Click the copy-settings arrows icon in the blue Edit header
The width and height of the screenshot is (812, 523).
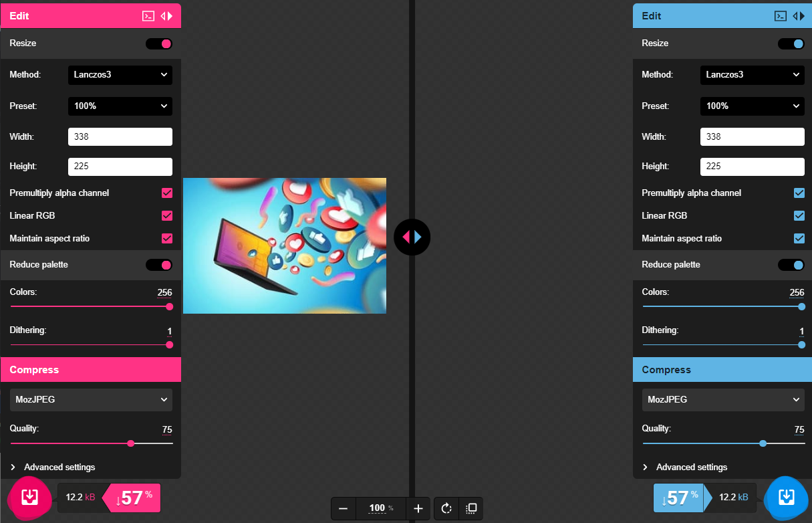799,16
